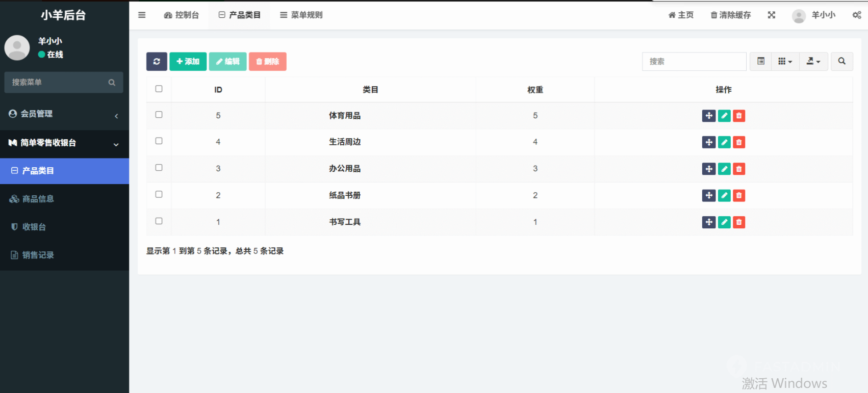Click drag-sort icon for 体育用品 row

pos(709,116)
